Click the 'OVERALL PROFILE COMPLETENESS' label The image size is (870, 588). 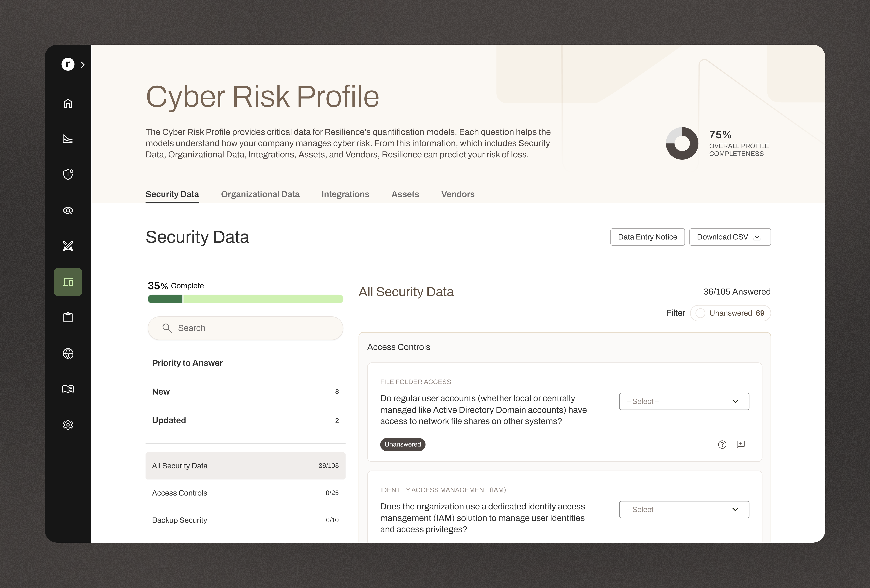(x=739, y=150)
